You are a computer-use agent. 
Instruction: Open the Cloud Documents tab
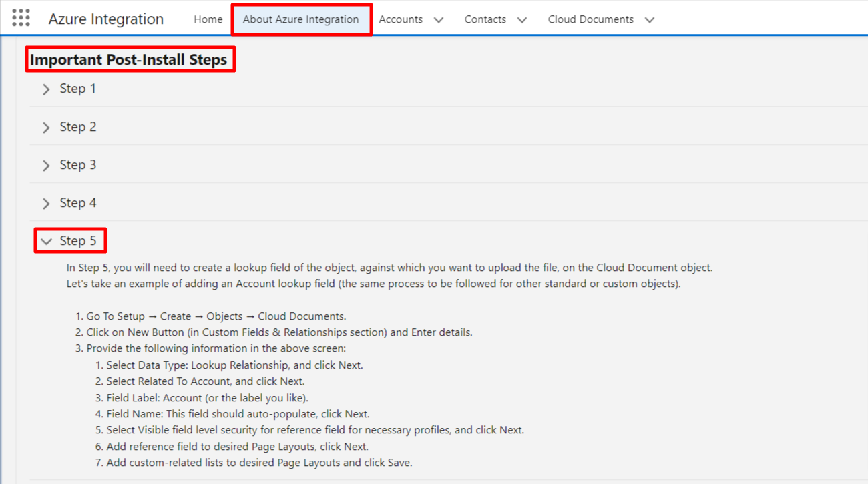coord(591,19)
